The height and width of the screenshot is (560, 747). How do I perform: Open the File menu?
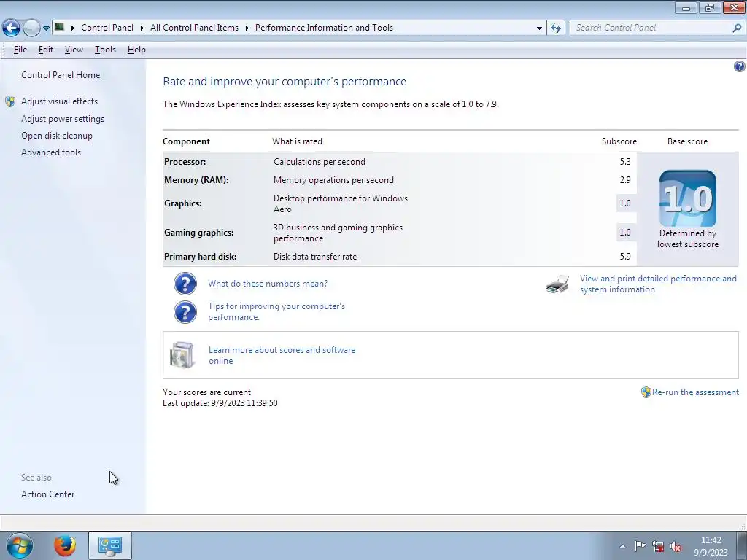click(20, 50)
